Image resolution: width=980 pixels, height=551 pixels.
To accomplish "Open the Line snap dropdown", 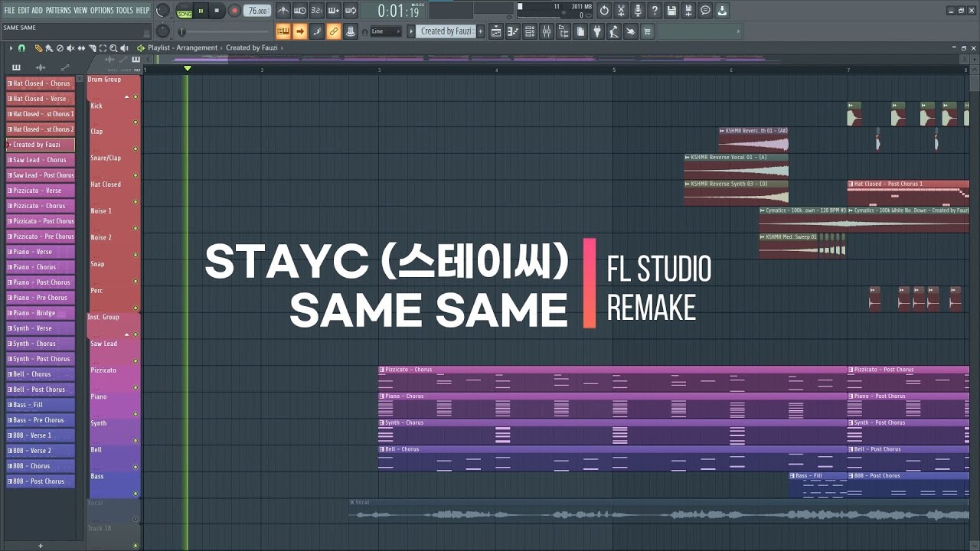I will 386,31.
